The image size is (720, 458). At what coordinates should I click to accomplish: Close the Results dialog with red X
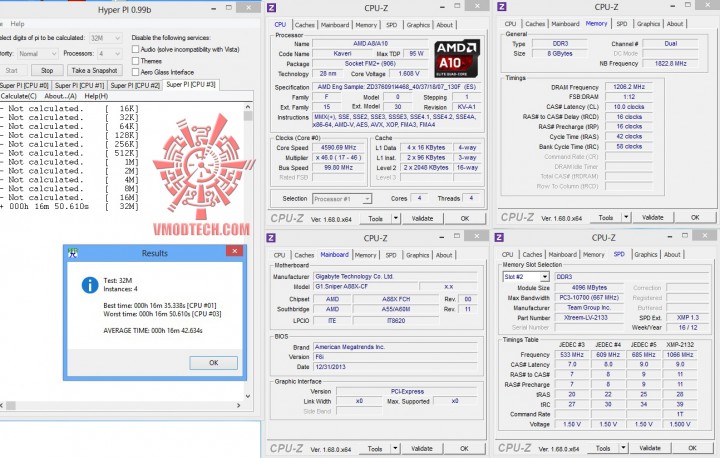pos(235,251)
